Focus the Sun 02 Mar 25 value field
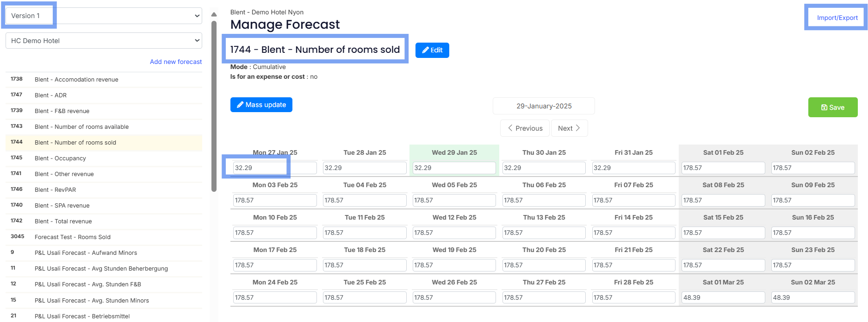 coord(812,297)
